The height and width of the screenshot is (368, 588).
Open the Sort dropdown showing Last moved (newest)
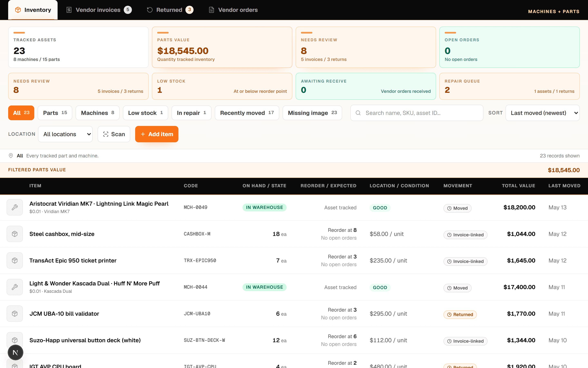(x=542, y=113)
